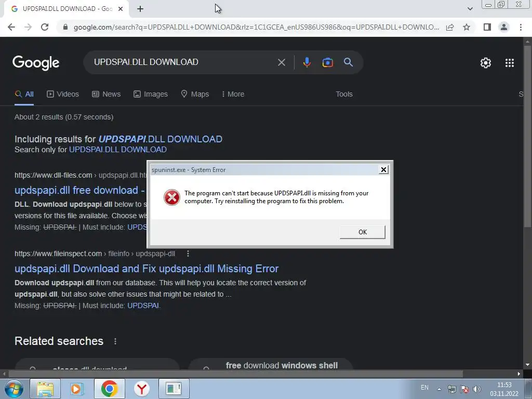532x399 pixels.
Task: Expand the tab search chevron
Action: [x=470, y=9]
